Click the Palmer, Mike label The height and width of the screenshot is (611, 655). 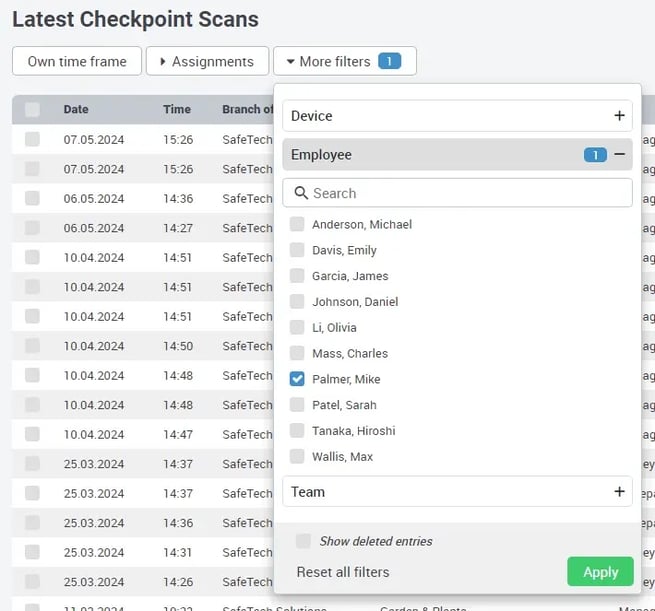[x=346, y=379]
